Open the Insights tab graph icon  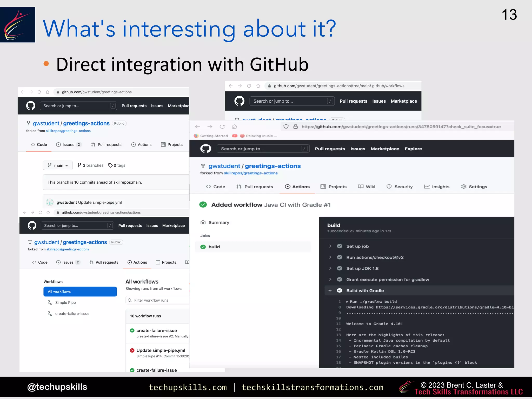tap(427, 187)
